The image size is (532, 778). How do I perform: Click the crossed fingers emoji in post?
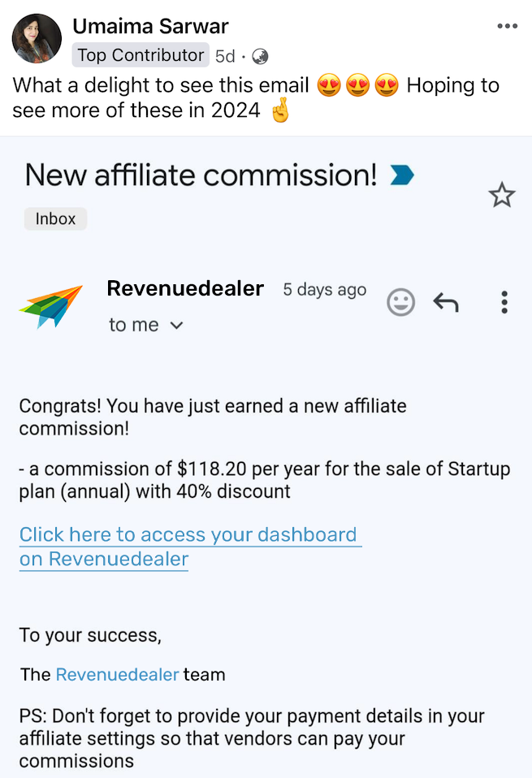click(279, 111)
